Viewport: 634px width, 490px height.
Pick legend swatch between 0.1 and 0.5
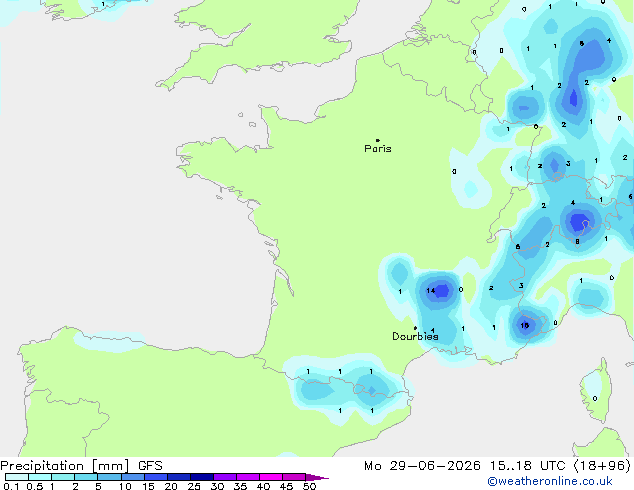pos(17,477)
